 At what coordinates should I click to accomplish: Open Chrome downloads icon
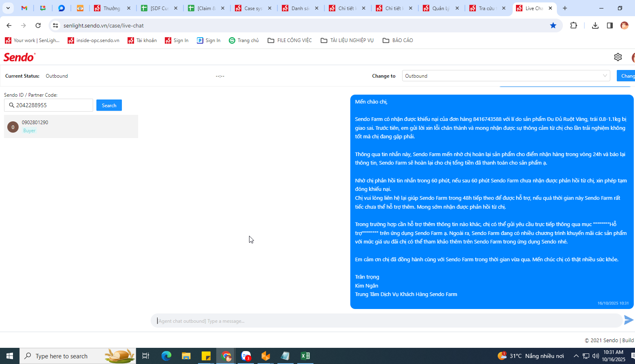[x=595, y=25]
